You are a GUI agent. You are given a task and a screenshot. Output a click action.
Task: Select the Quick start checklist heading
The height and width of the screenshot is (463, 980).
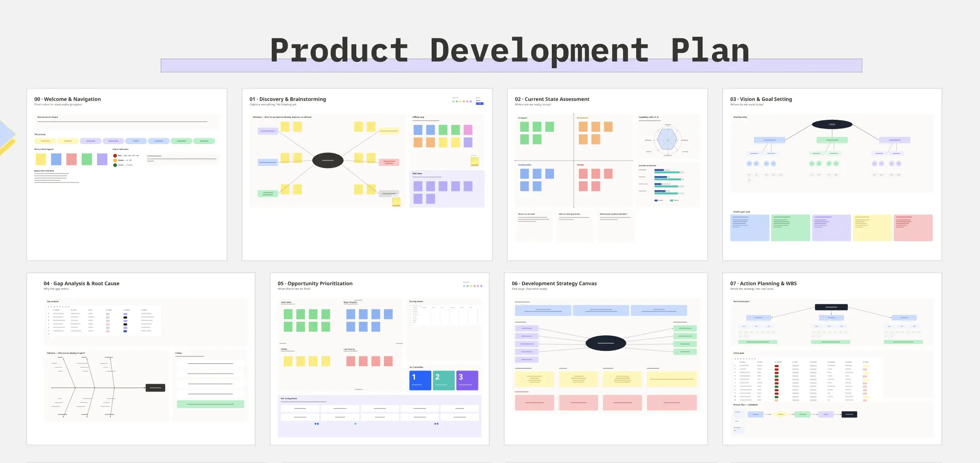point(44,171)
